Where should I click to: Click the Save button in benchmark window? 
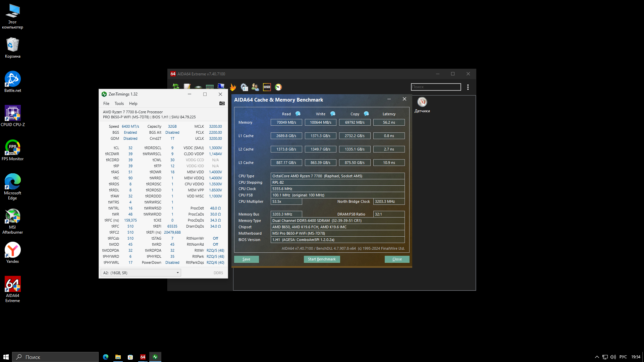(246, 259)
